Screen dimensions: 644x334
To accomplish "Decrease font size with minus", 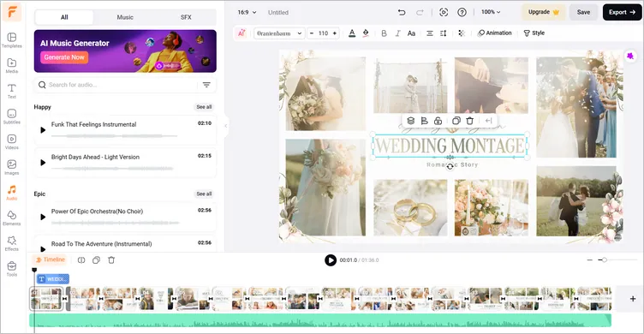I will tap(312, 33).
